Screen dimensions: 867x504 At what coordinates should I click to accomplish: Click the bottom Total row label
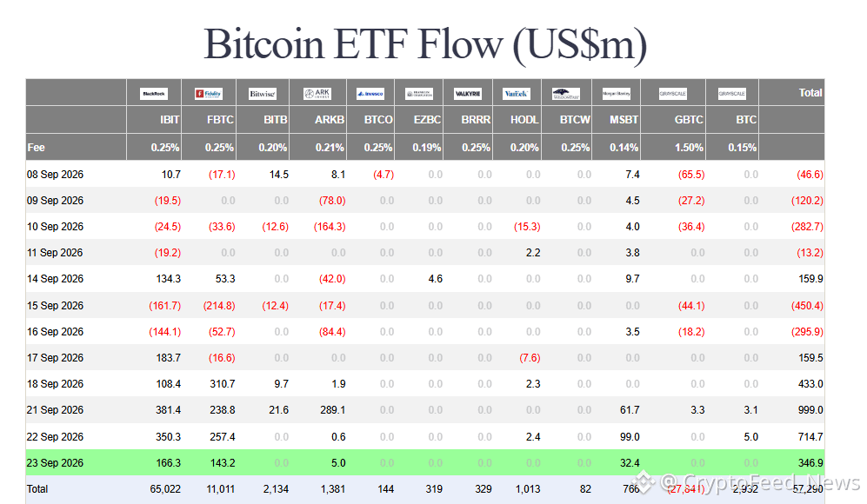[37, 489]
